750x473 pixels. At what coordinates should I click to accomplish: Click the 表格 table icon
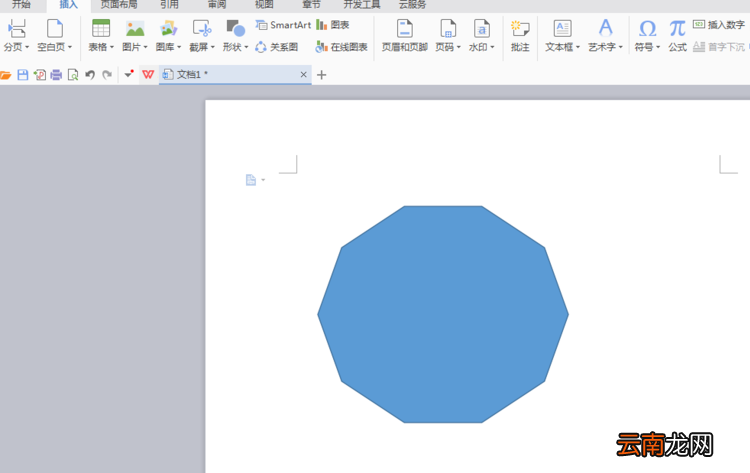coord(101,29)
